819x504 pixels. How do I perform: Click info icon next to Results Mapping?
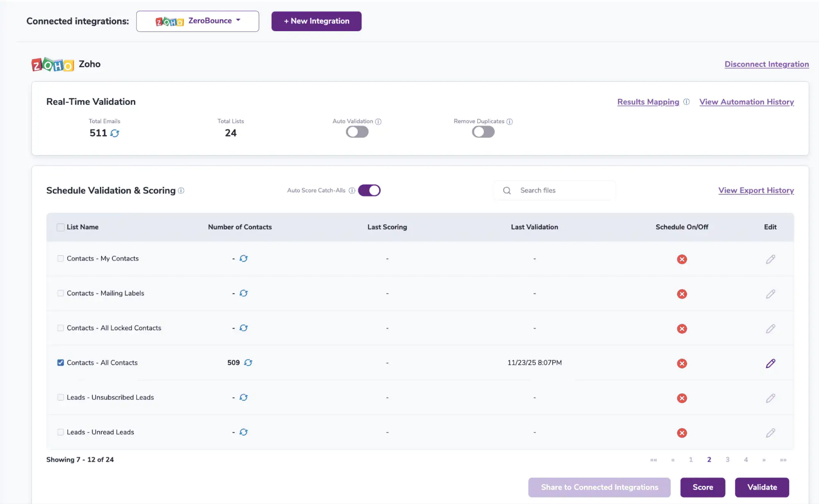[686, 102]
